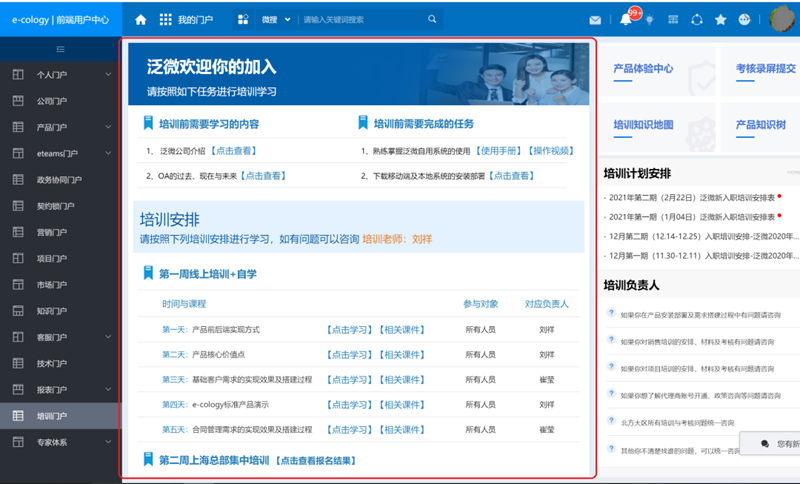Click the eteams门户 sidebar icon
800x484 pixels.
(18, 153)
